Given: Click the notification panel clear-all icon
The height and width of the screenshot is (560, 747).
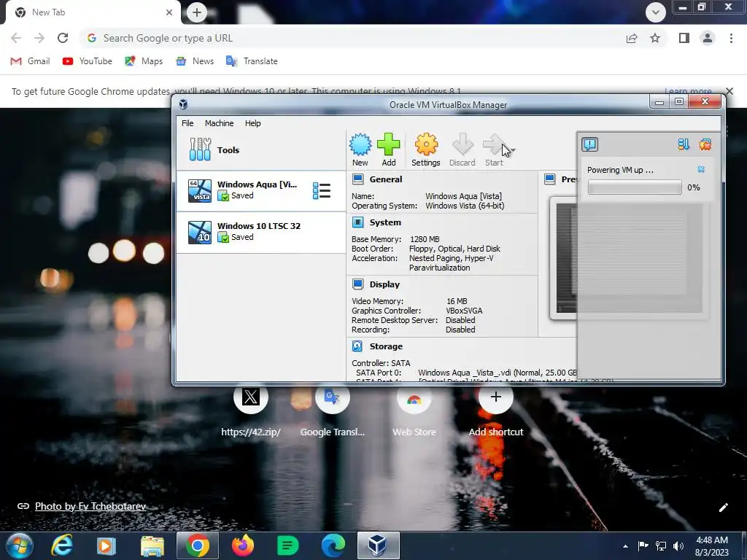Looking at the screenshot, I should (x=705, y=144).
